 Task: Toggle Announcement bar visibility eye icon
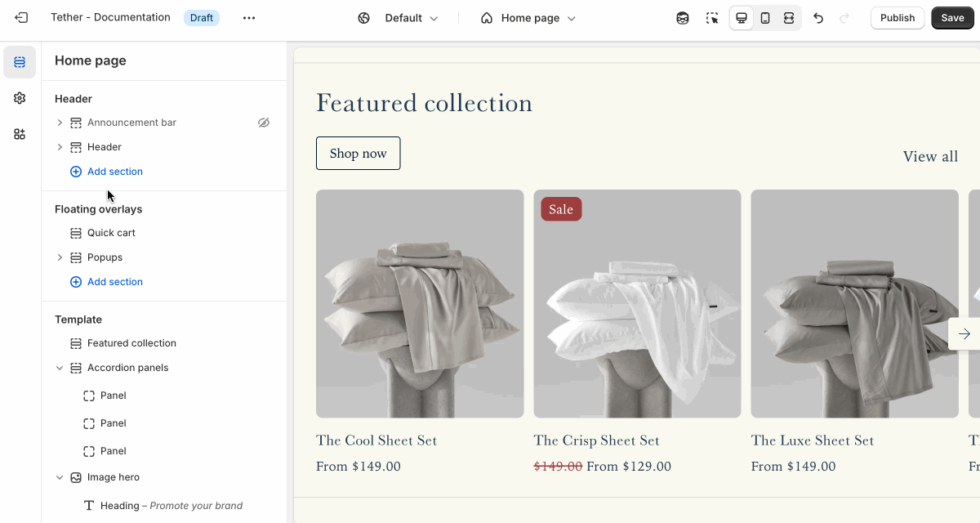(x=264, y=123)
